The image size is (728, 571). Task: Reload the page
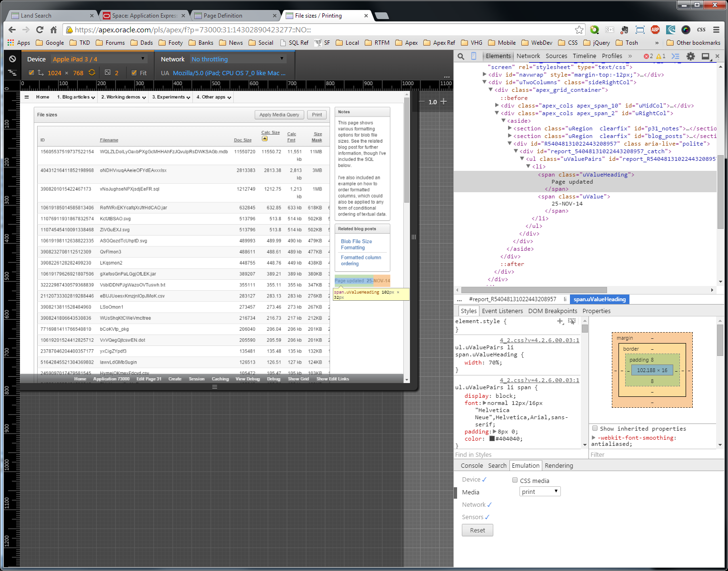[40, 30]
